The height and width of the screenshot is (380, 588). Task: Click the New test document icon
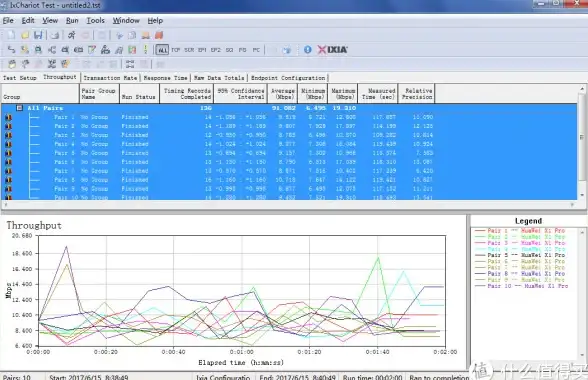pos(12,35)
